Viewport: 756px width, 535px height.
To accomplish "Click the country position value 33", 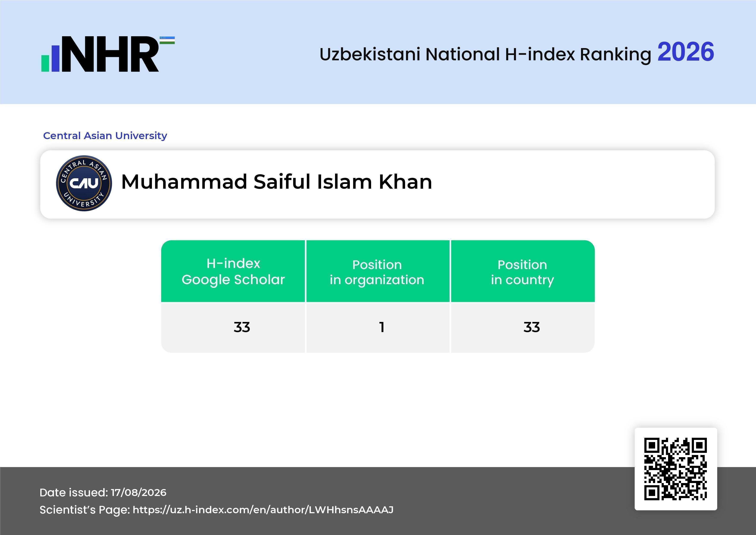I will click(531, 327).
